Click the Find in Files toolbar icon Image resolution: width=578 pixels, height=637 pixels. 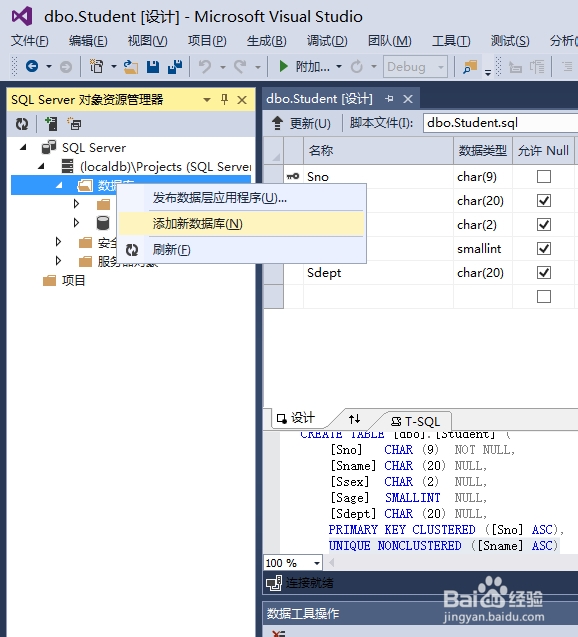pyautogui.click(x=470, y=67)
